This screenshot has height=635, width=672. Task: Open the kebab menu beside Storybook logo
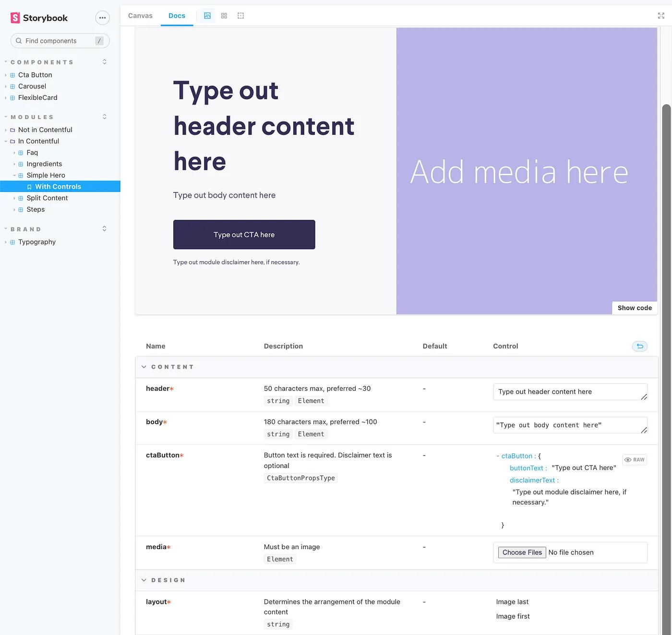[102, 17]
